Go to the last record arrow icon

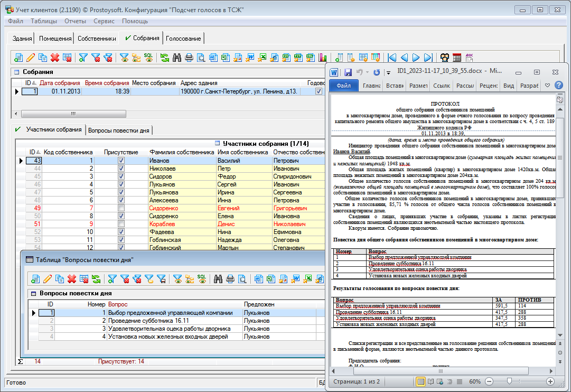[428, 58]
